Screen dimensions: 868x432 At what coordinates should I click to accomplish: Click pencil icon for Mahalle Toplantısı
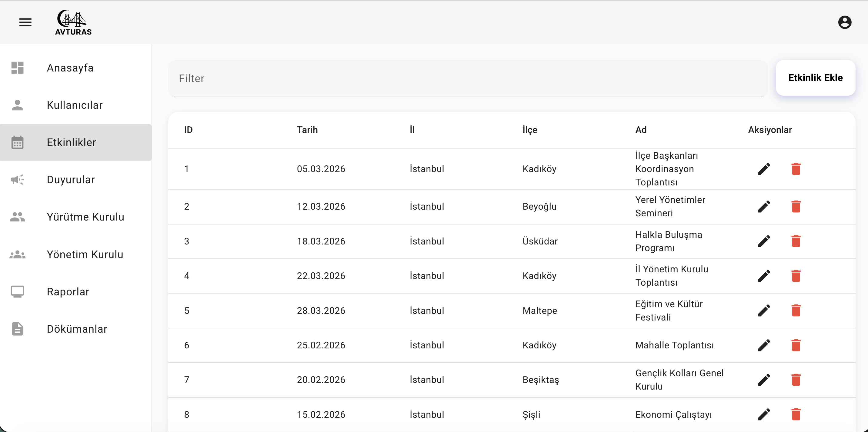click(764, 345)
